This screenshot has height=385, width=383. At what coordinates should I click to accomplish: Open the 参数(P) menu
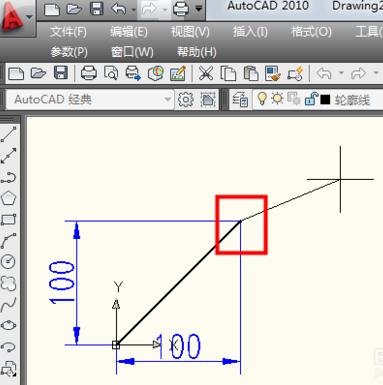pyautogui.click(x=69, y=52)
